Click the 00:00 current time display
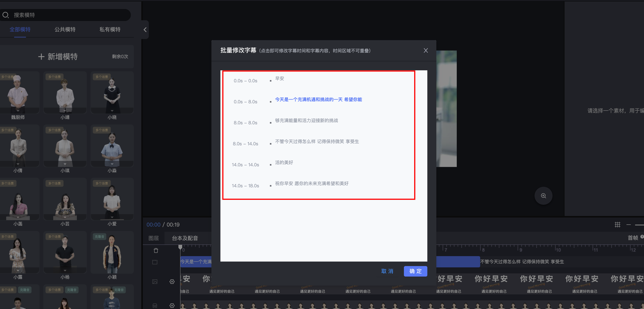Viewport: 644px width, 309px height. [x=154, y=224]
